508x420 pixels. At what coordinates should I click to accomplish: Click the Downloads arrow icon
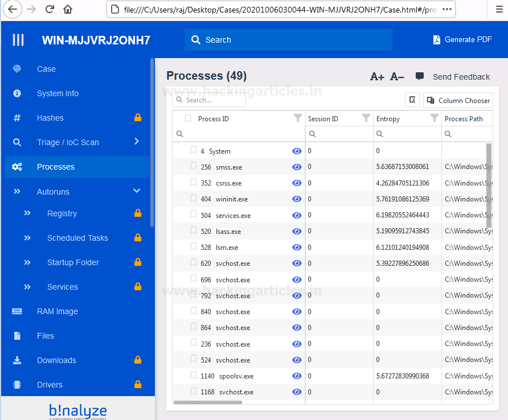pos(17,360)
